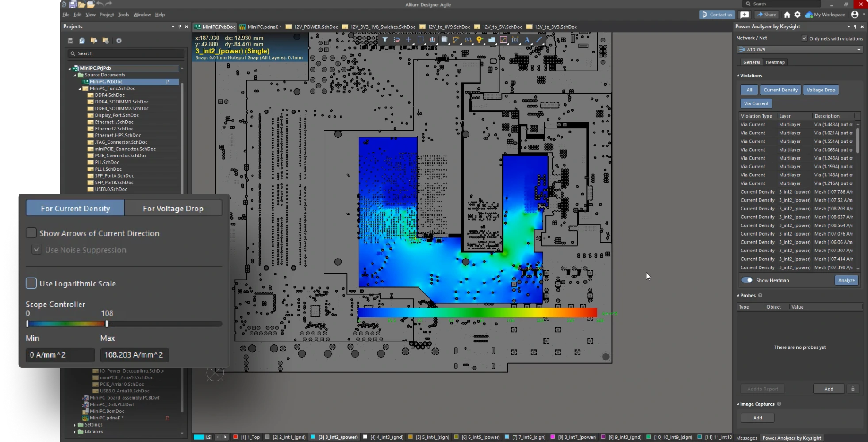Viewport: 868px width, 442px height.
Task: Expand the Settings folder in project tree
Action: pos(75,425)
